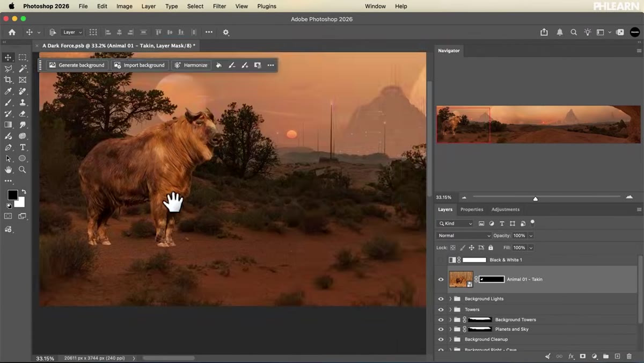Select the Clone Stamp tool
The image size is (644, 363).
point(23,103)
